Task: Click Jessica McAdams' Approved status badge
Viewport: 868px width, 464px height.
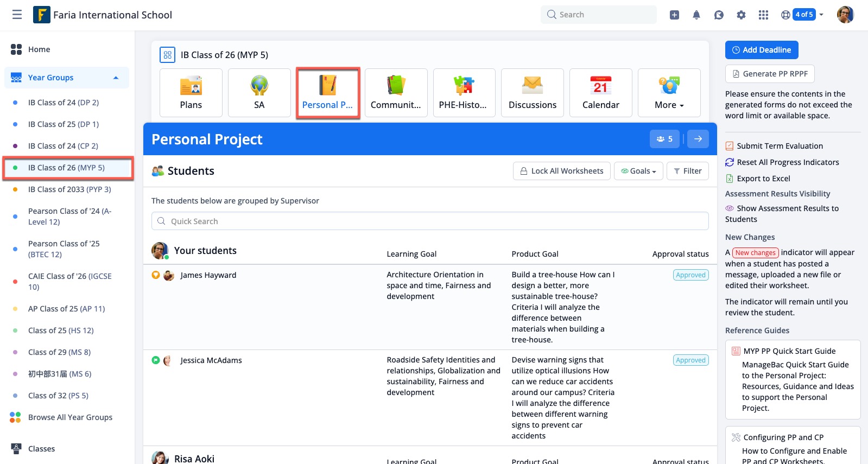Action: click(x=691, y=360)
